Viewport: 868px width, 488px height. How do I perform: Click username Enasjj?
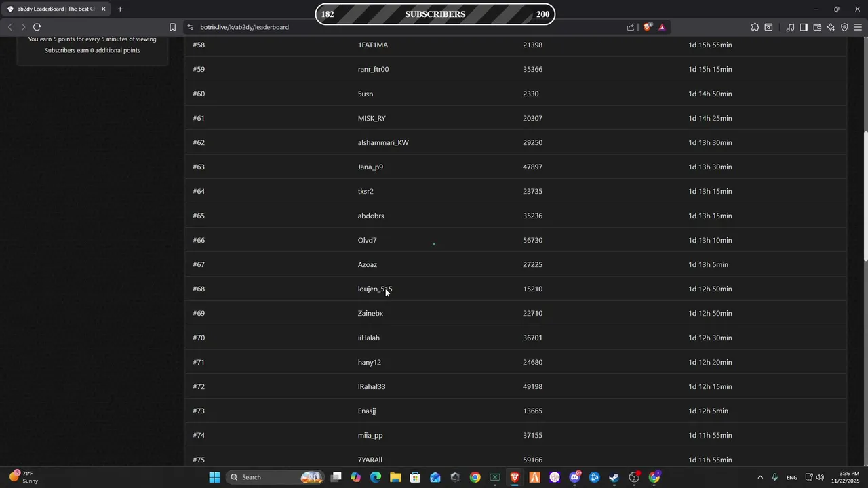367,411
